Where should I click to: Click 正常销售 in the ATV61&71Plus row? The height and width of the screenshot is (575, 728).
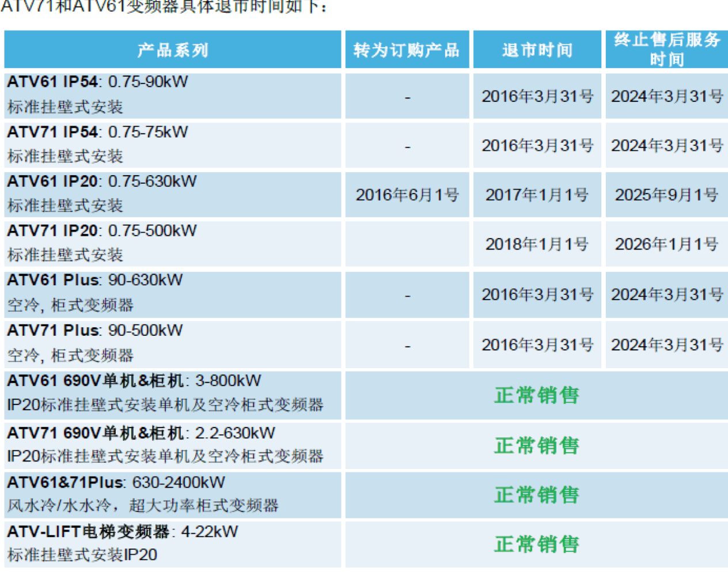(537, 495)
